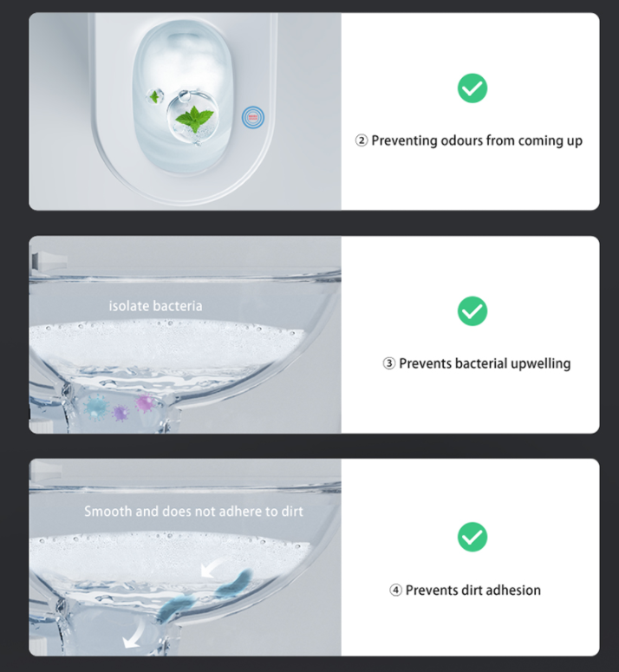
Task: Click 'Smooth and does not adhere to dirt' caption
Action: (193, 512)
